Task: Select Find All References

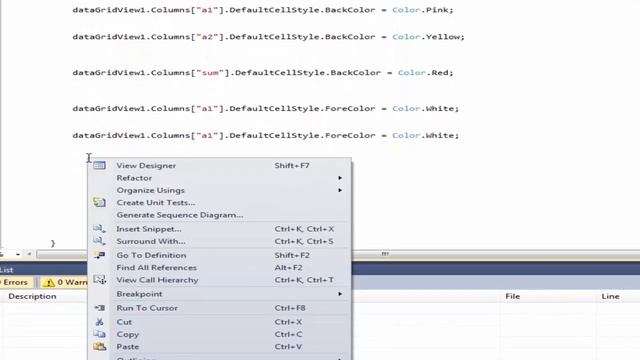Action: [219, 268]
